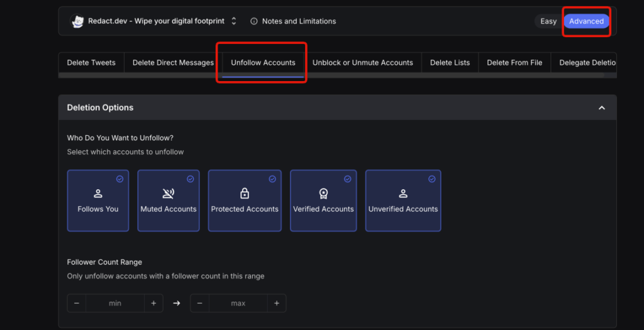The height and width of the screenshot is (330, 644).
Task: Click the Verified Accounts badge icon
Action: point(324,194)
